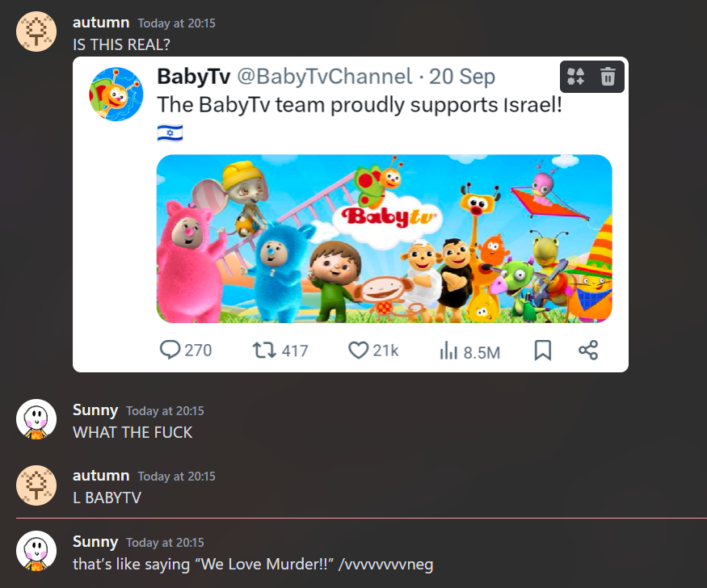Image resolution: width=707 pixels, height=588 pixels.
Task: Click autumn's avatar next to "L BABYTV"
Action: point(36,485)
